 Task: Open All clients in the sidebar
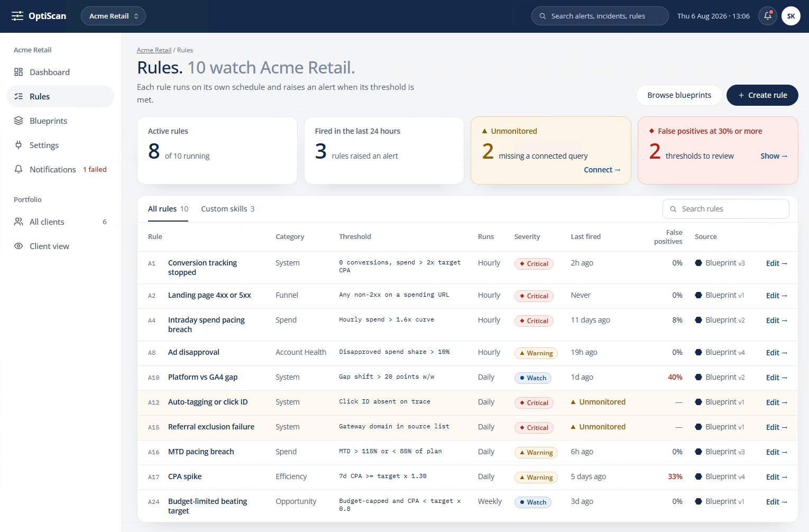(x=60, y=222)
